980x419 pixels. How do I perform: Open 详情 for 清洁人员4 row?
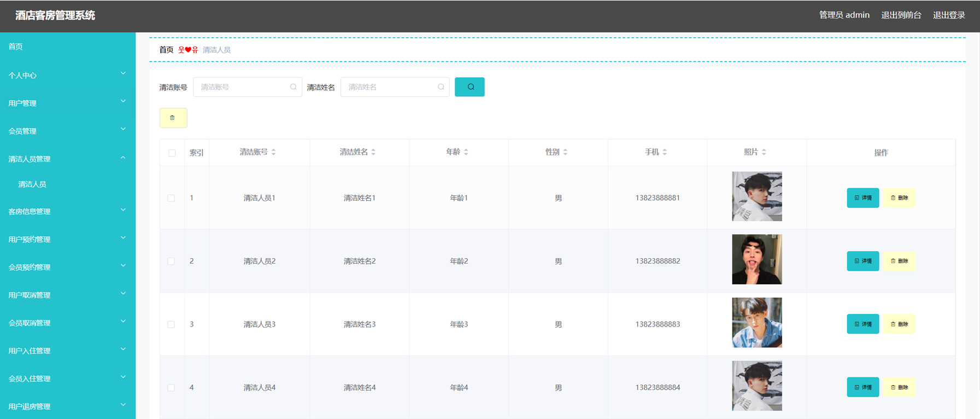(x=863, y=387)
